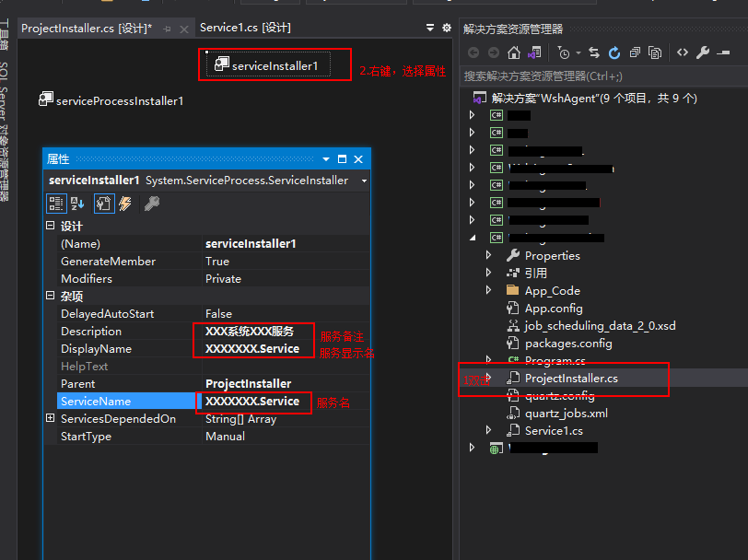Expand the ServicesDependedOn property

coord(50,418)
